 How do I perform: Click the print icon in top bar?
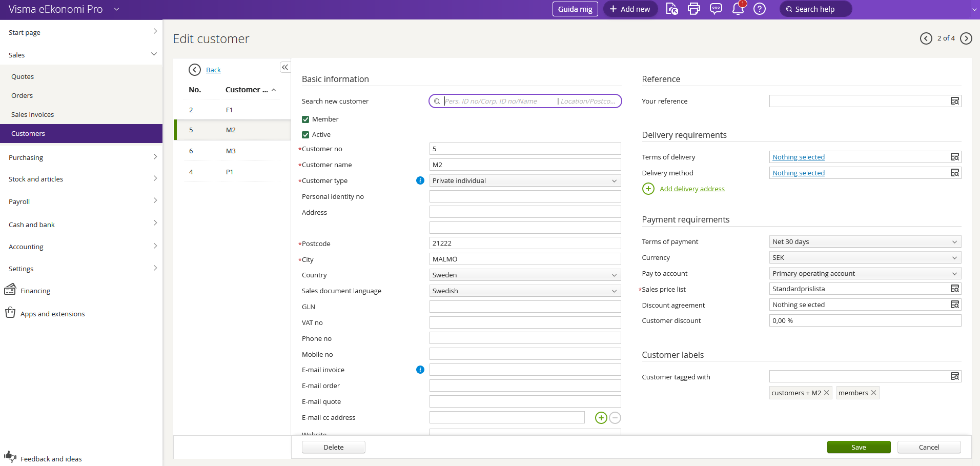point(693,9)
